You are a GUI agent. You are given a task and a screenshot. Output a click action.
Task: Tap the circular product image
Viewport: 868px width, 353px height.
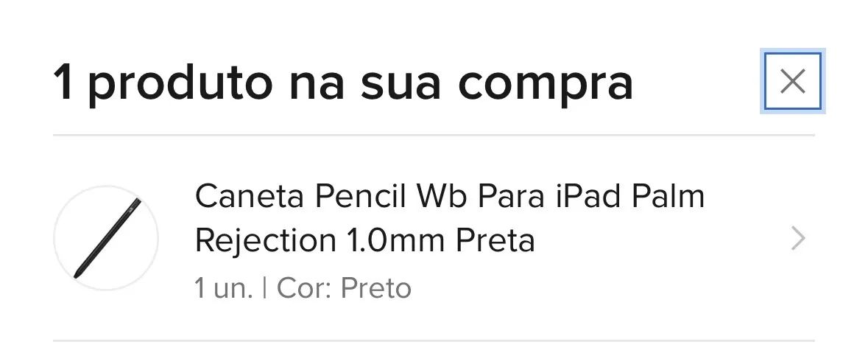pos(106,238)
